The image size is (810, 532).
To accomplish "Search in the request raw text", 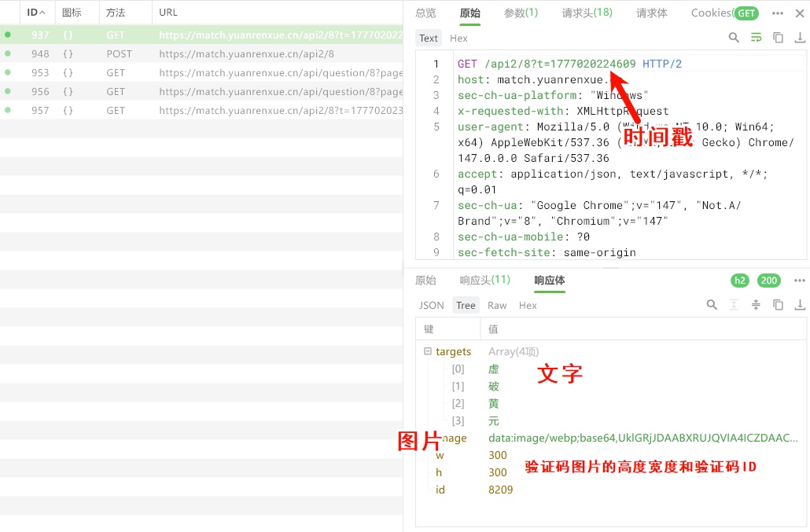I will coord(734,38).
